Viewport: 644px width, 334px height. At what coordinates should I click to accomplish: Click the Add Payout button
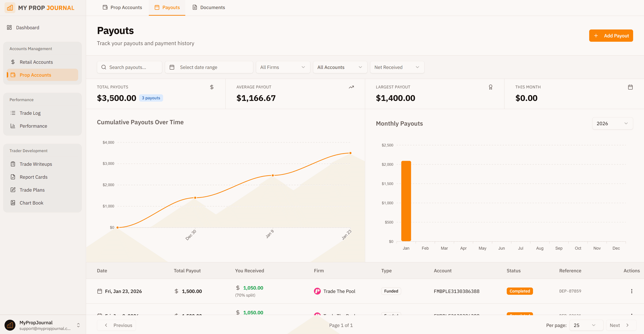[x=611, y=36]
